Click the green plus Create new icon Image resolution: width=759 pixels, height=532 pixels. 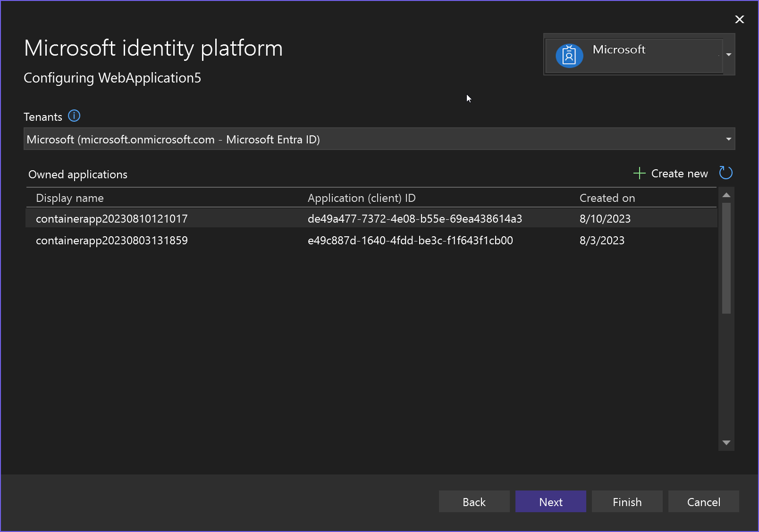click(639, 173)
